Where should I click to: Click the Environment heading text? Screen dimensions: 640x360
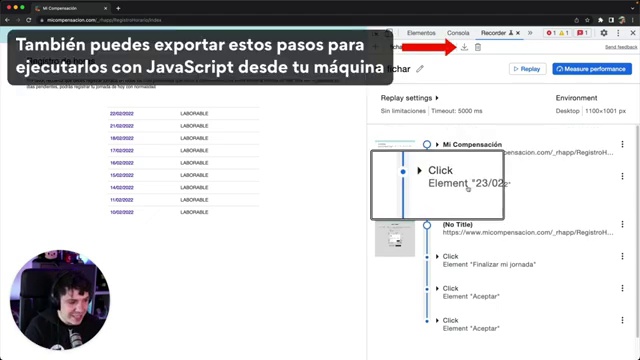[576, 98]
